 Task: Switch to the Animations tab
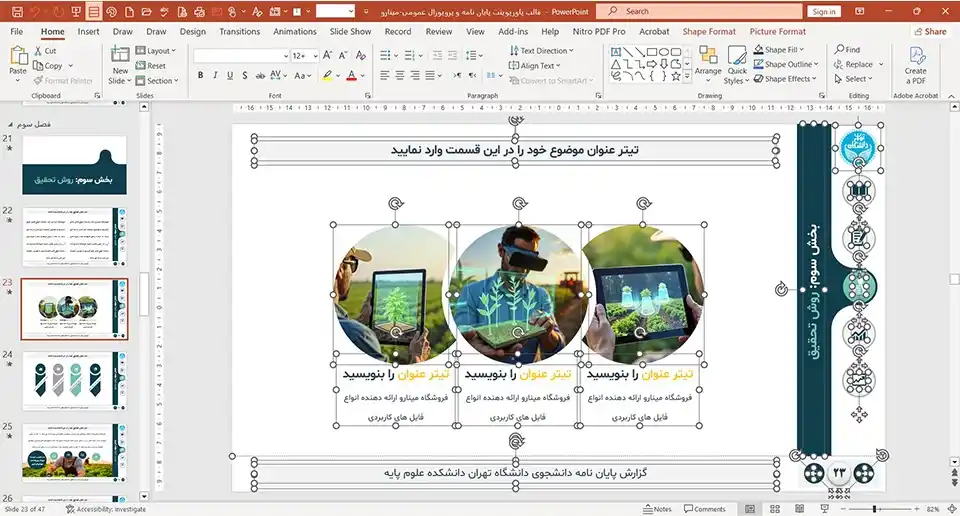pyautogui.click(x=294, y=31)
